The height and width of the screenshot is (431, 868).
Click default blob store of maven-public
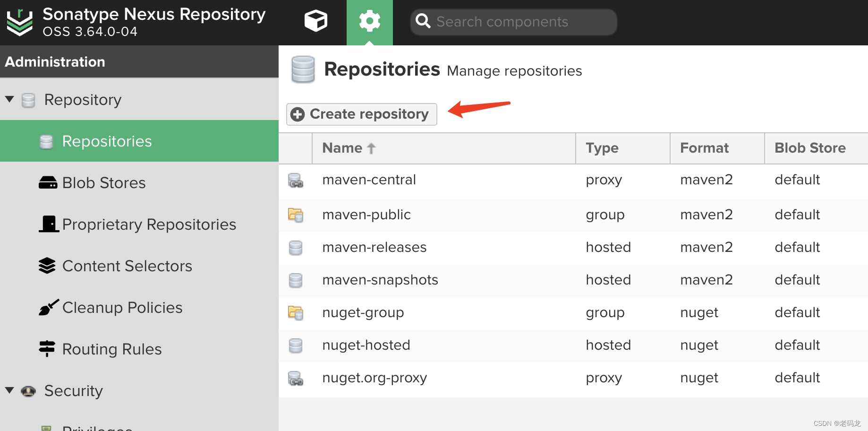[797, 215]
